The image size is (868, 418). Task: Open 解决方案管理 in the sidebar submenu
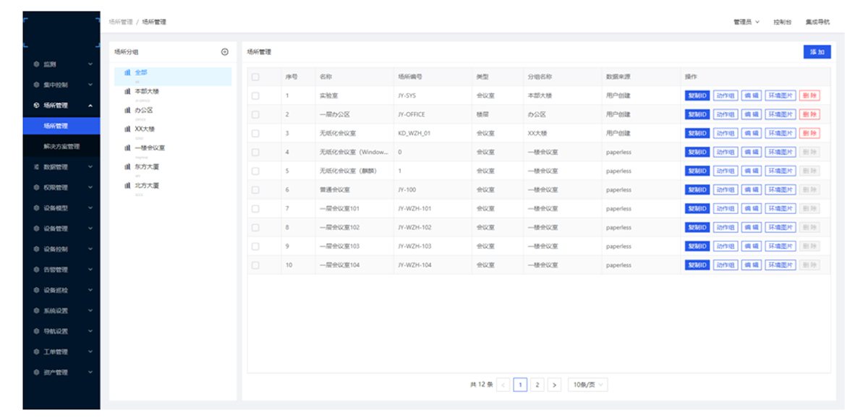[x=61, y=147]
